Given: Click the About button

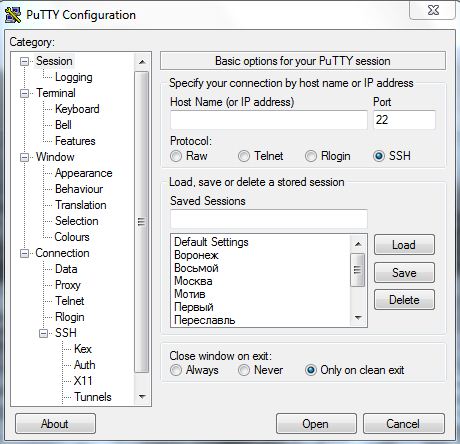Looking at the screenshot, I should tap(55, 424).
